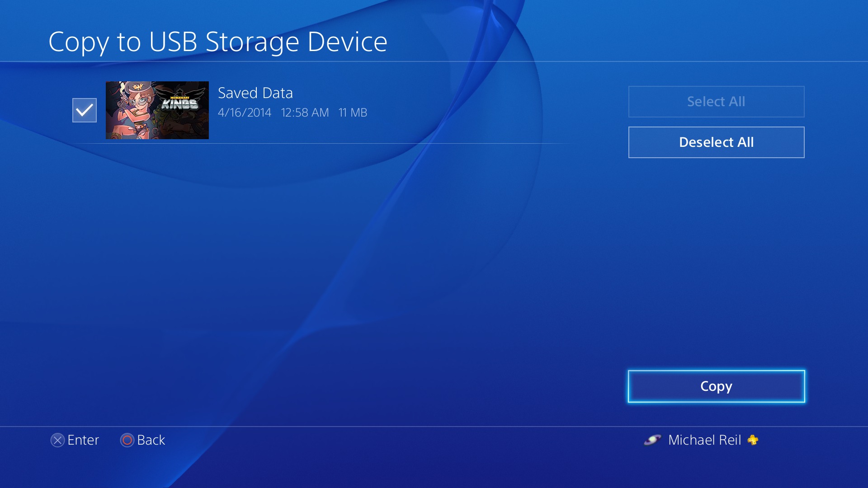Click the 12:58 AM timestamp
This screenshot has height=488, width=868.
[x=305, y=113]
